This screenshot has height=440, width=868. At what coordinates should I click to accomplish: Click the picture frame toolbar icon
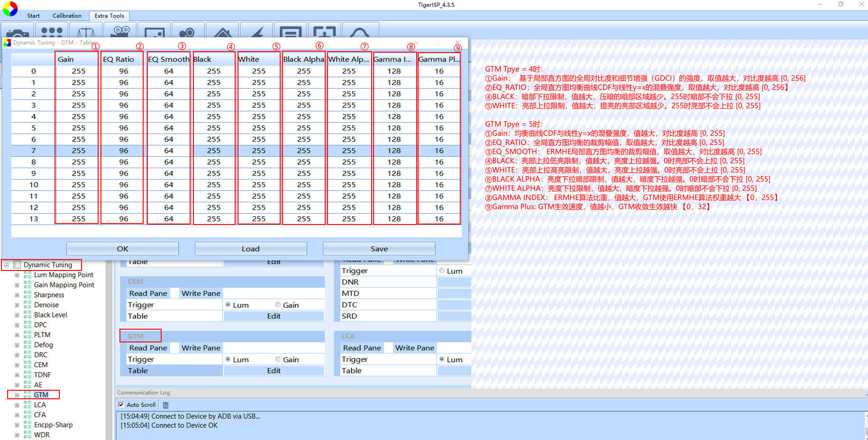click(x=155, y=32)
